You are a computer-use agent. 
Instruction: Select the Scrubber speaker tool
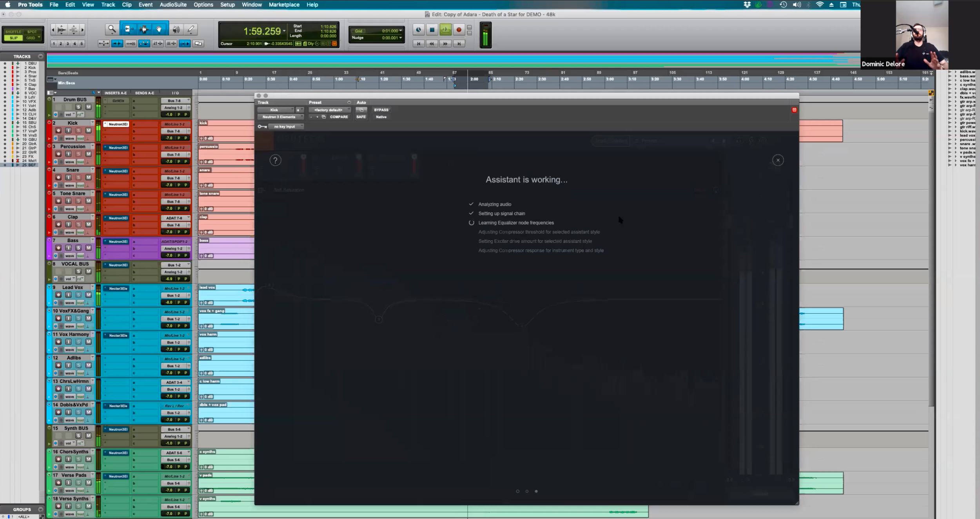(x=176, y=29)
